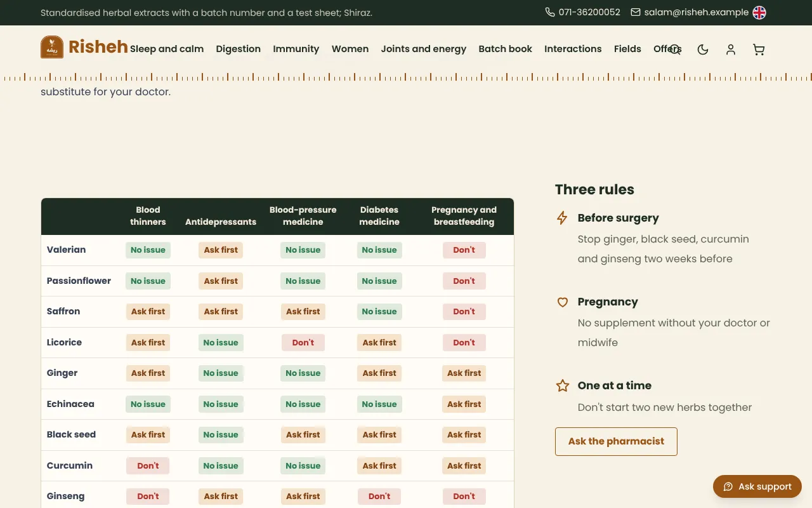Viewport: 812px width, 508px height.
Task: Open the Sleep and calm menu
Action: coord(167,49)
